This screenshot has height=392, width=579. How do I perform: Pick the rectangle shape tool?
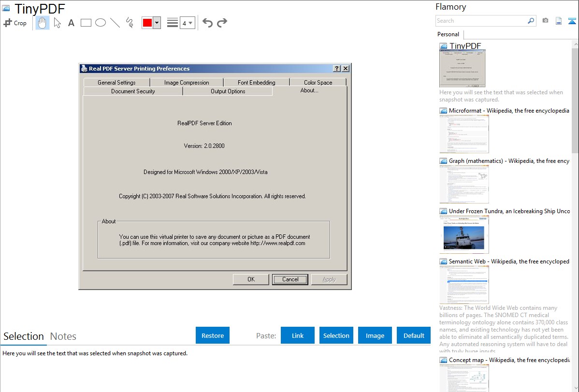(x=86, y=23)
